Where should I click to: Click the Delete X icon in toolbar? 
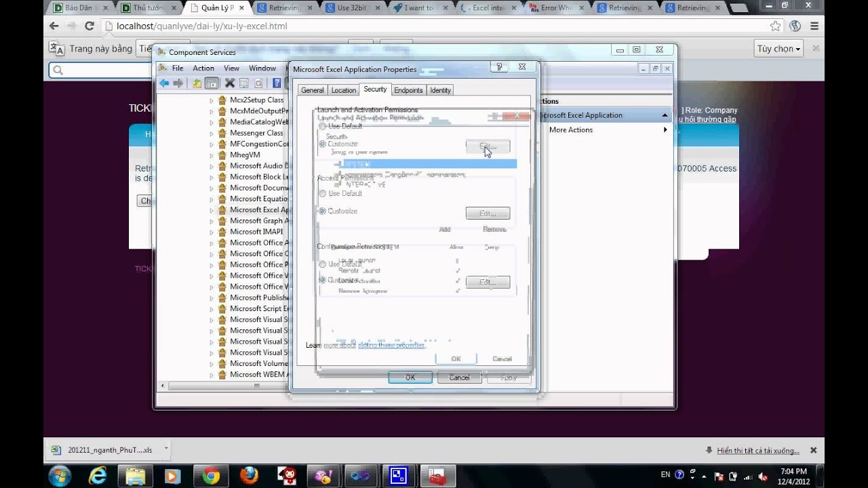(230, 83)
